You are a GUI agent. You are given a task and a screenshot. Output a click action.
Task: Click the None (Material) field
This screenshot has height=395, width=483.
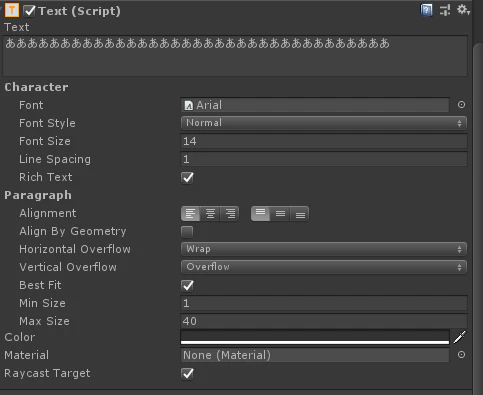pyautogui.click(x=315, y=355)
